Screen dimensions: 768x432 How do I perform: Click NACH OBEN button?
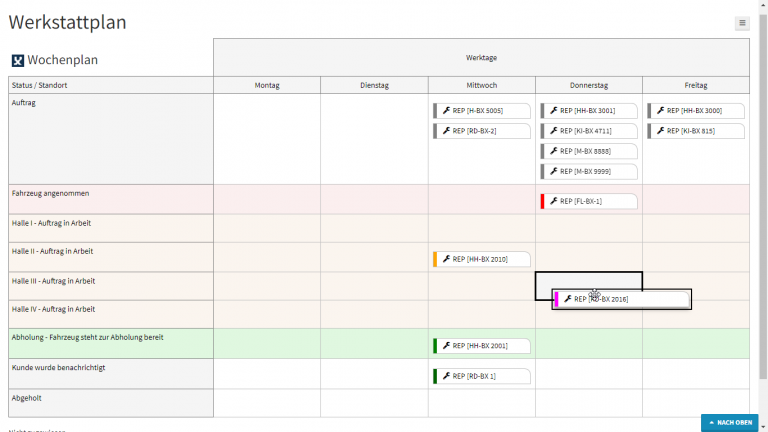pyautogui.click(x=730, y=422)
